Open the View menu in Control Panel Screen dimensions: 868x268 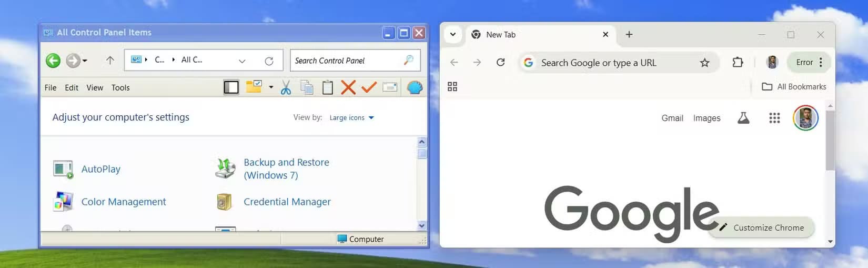pyautogui.click(x=95, y=87)
